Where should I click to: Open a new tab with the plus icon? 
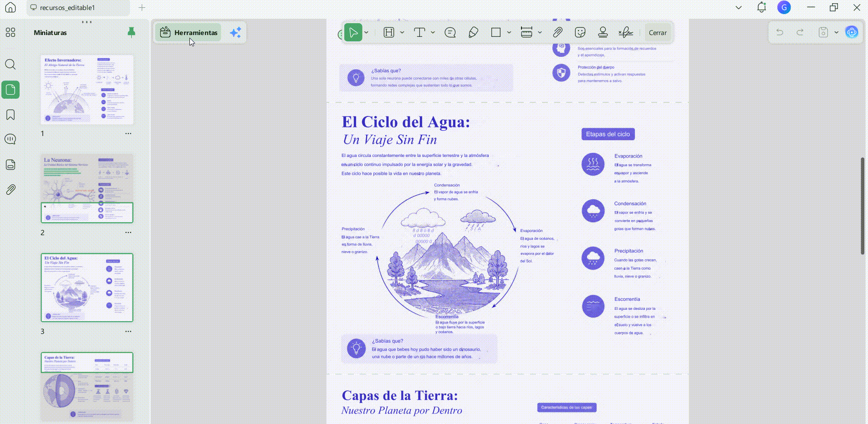[x=142, y=8]
